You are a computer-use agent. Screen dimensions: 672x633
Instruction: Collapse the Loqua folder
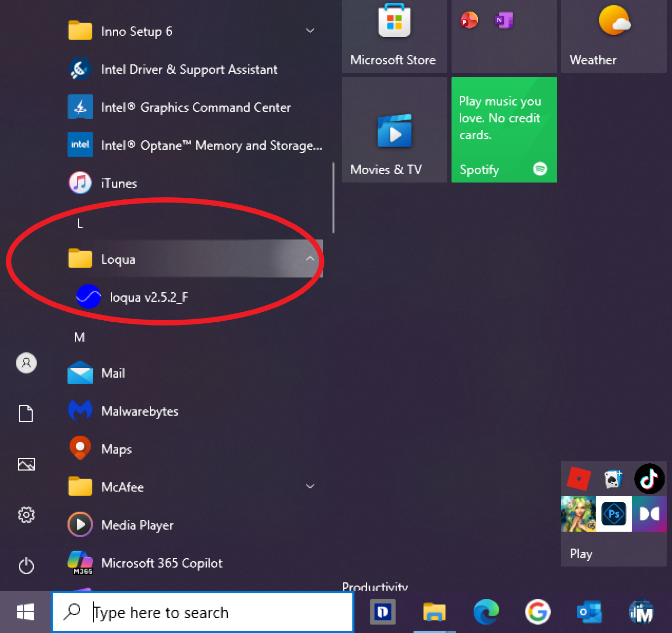(x=194, y=259)
